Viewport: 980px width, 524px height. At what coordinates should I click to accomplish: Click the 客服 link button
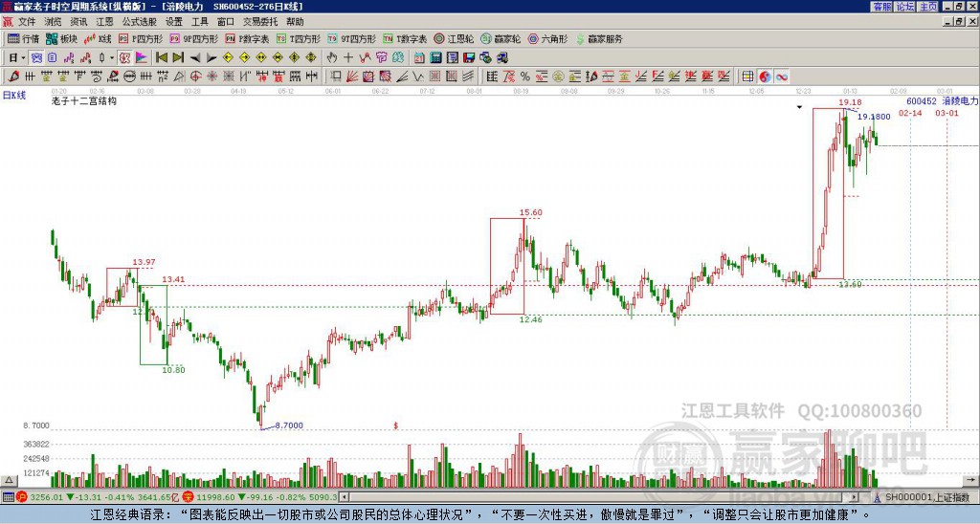tap(881, 7)
